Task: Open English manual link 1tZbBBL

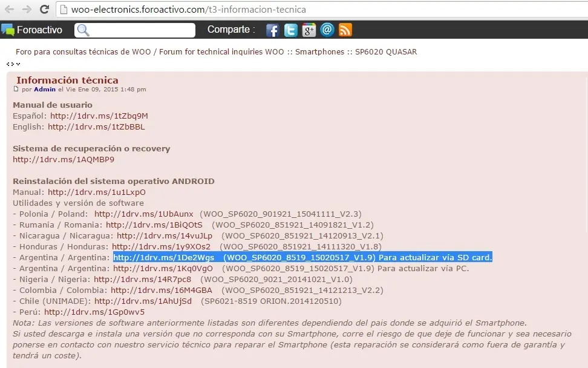Action: pyautogui.click(x=96, y=126)
